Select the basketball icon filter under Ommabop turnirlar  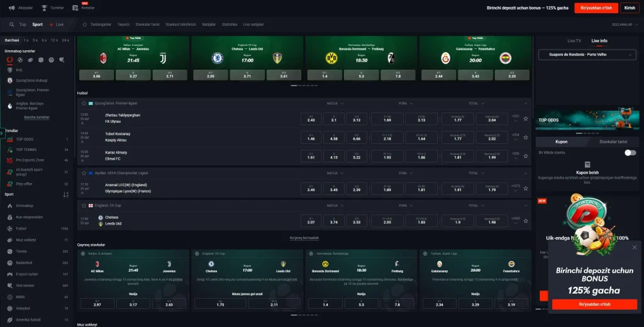coord(51,60)
